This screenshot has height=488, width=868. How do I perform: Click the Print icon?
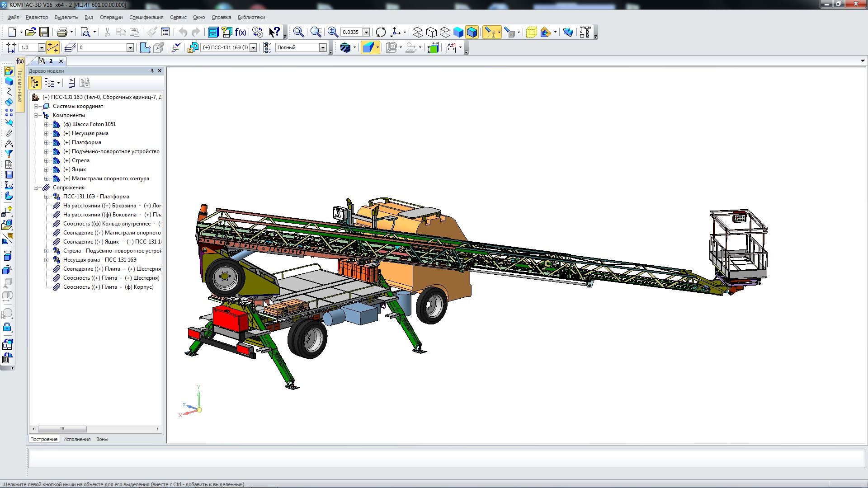pyautogui.click(x=62, y=32)
